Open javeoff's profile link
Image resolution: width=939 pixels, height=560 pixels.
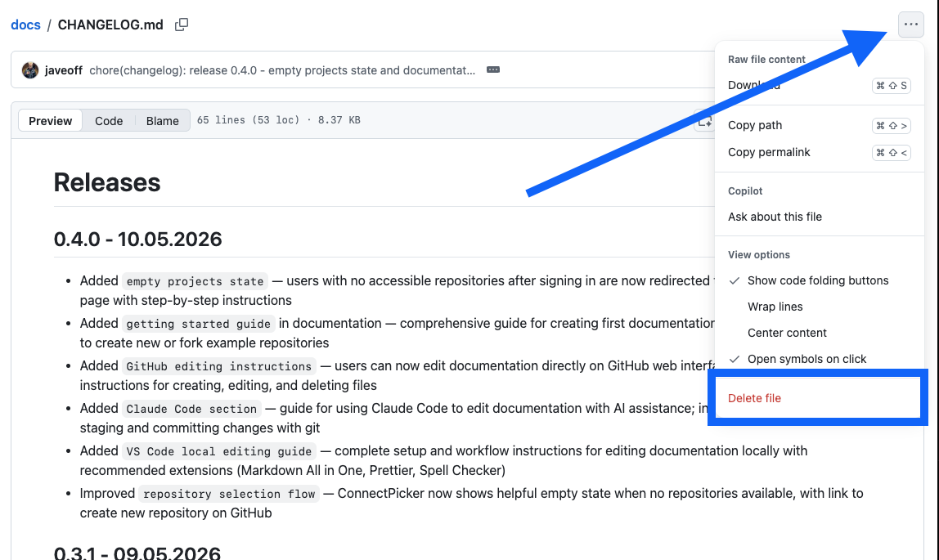(64, 70)
